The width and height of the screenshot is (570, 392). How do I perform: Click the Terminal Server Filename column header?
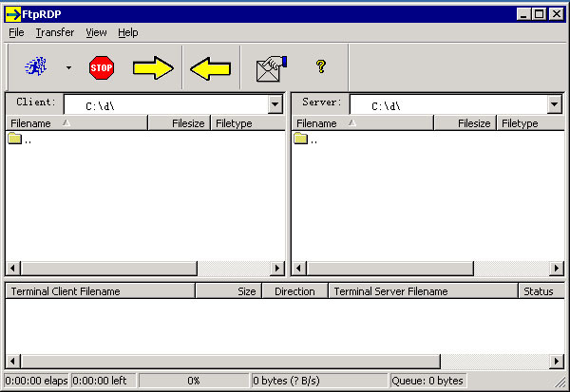(423, 291)
